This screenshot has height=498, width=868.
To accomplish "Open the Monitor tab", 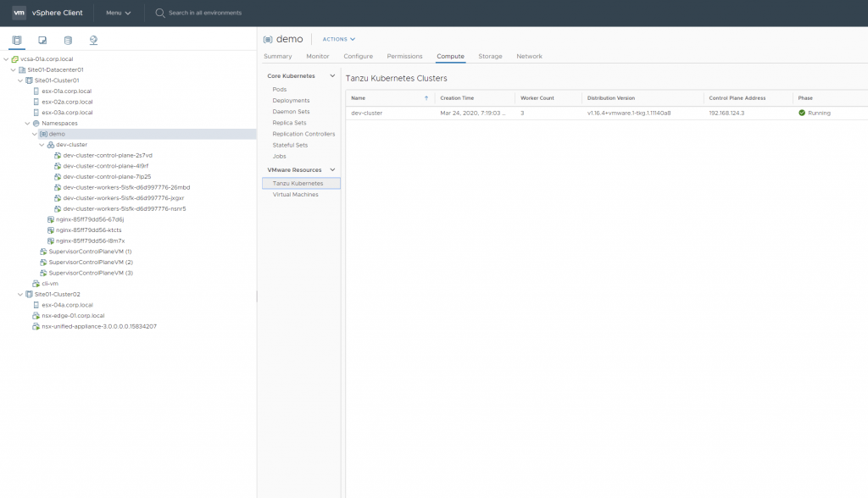I will click(318, 57).
